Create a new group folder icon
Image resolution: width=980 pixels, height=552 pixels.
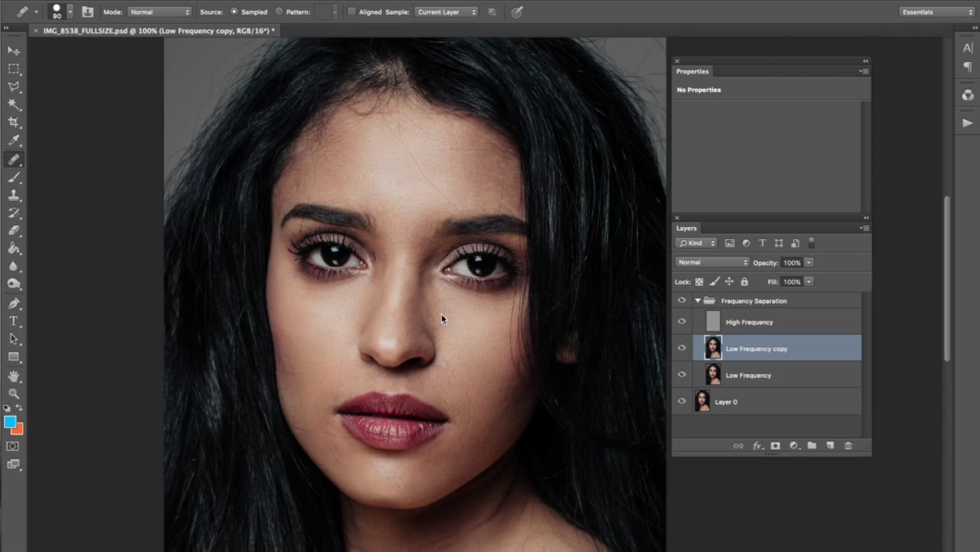[x=812, y=446]
